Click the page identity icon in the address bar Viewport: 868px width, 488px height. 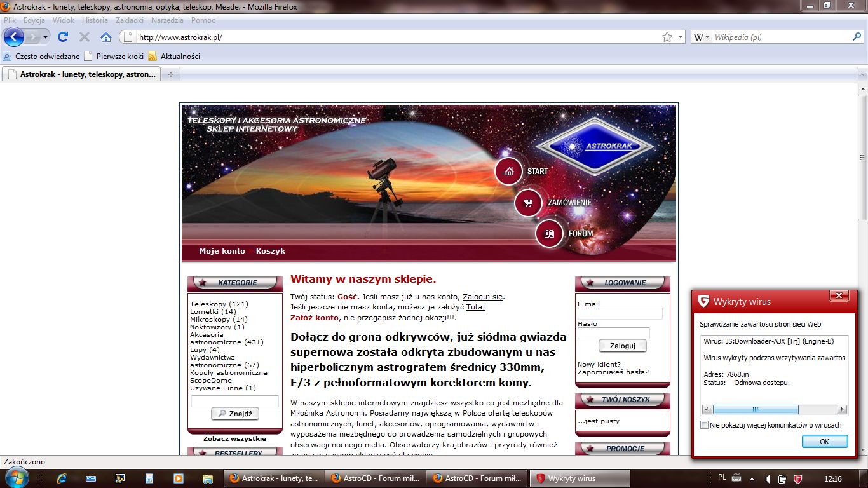[127, 37]
